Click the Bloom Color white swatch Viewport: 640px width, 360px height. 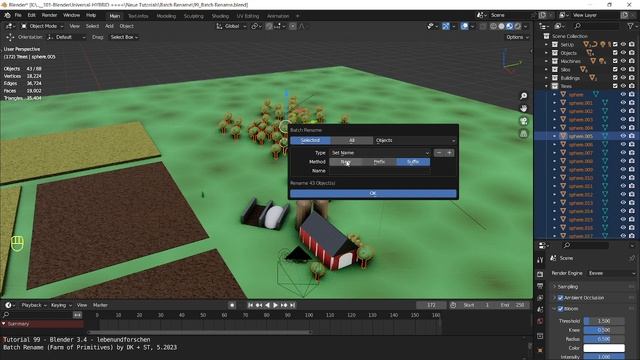[604, 348]
